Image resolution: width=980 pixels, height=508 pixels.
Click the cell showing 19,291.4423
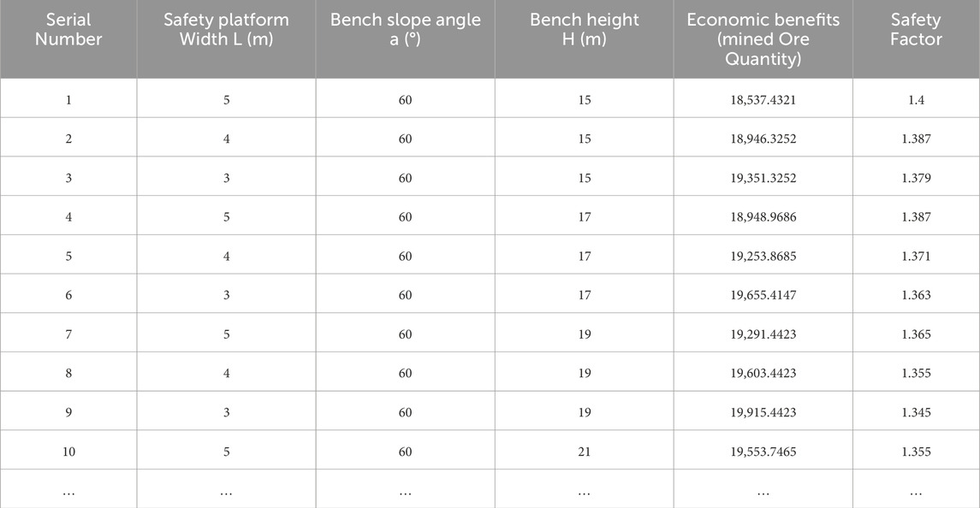[x=763, y=334]
